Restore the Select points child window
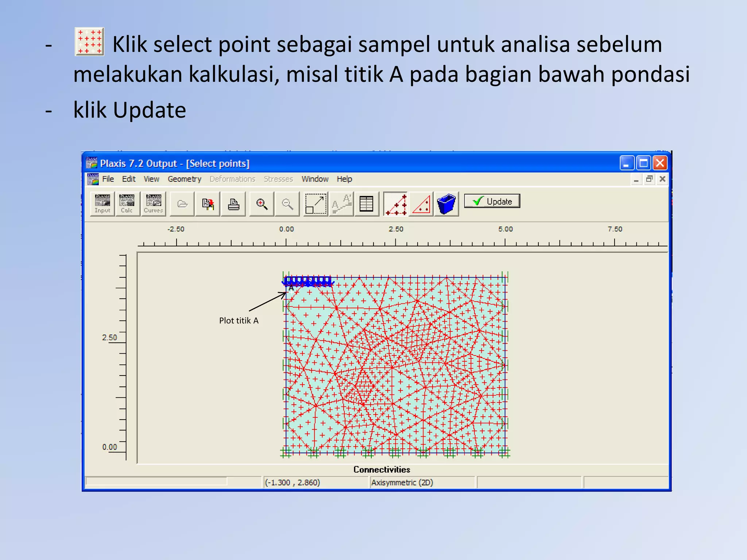The width and height of the screenshot is (747, 560). coord(650,179)
